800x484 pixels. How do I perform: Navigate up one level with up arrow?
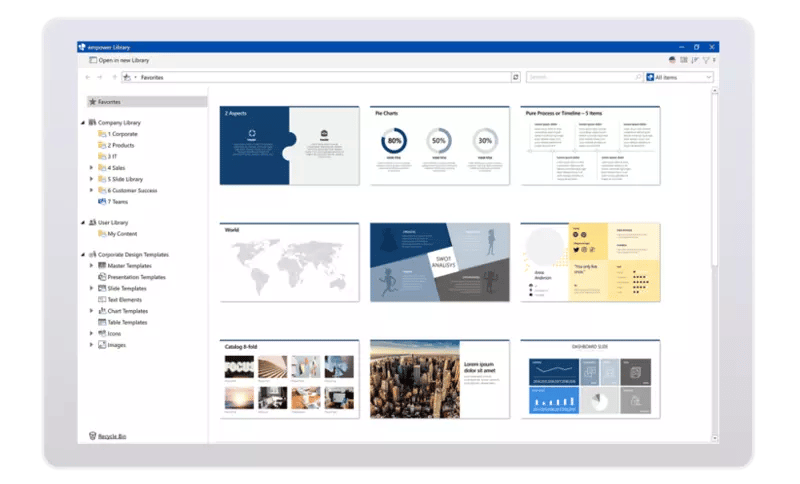pyautogui.click(x=114, y=77)
